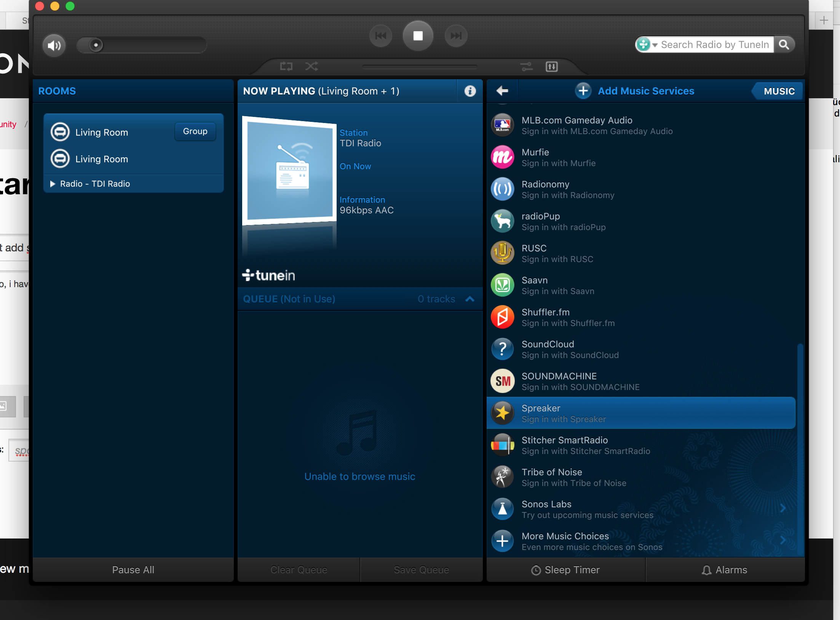
Task: Select the radioPup service icon
Action: click(x=502, y=221)
